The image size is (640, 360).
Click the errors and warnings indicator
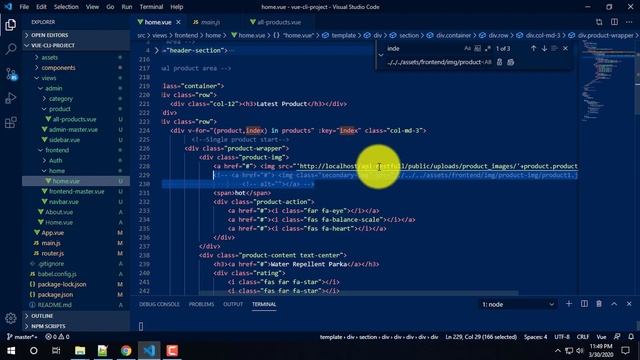57,337
